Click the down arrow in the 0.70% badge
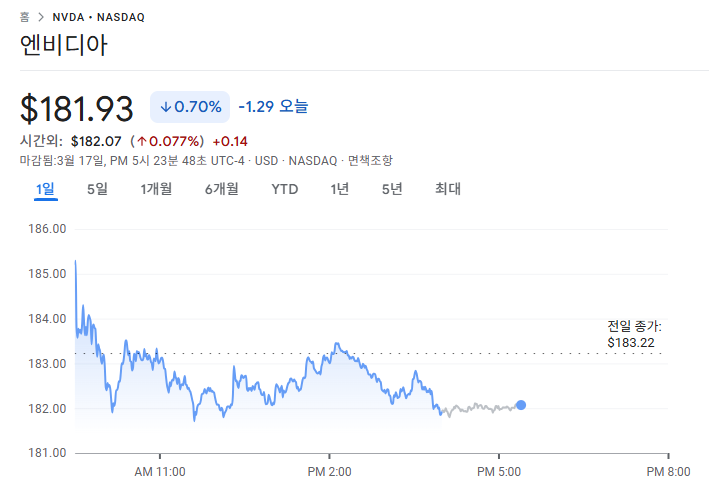The height and width of the screenshot is (493, 709). (x=165, y=106)
